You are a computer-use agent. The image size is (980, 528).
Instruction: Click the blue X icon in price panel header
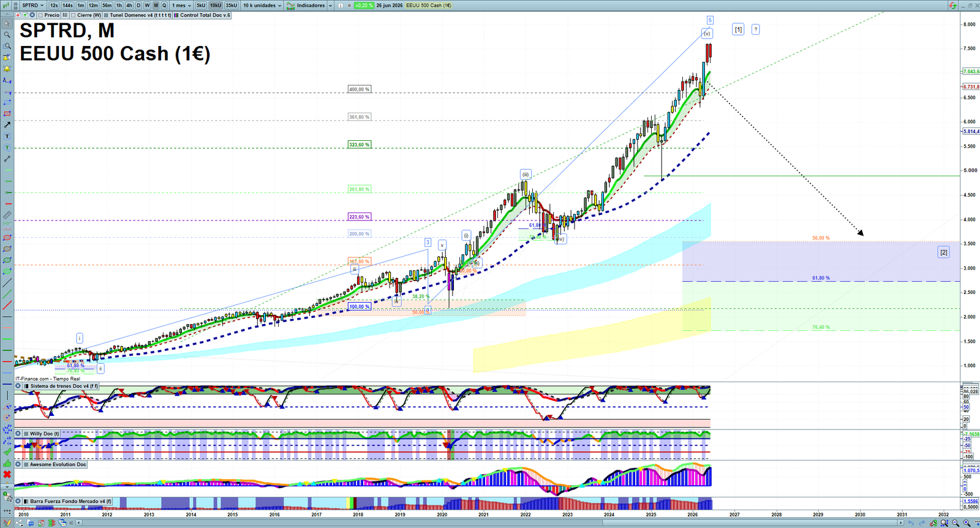32,15
